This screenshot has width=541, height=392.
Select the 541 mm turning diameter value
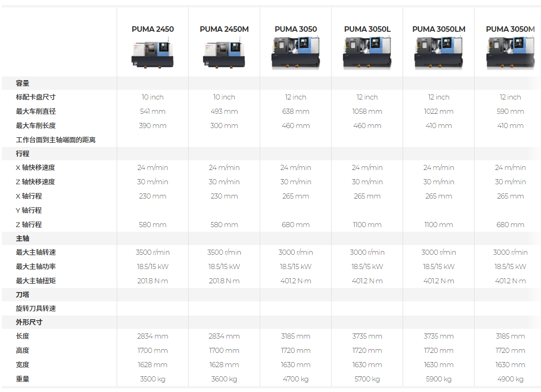click(153, 111)
